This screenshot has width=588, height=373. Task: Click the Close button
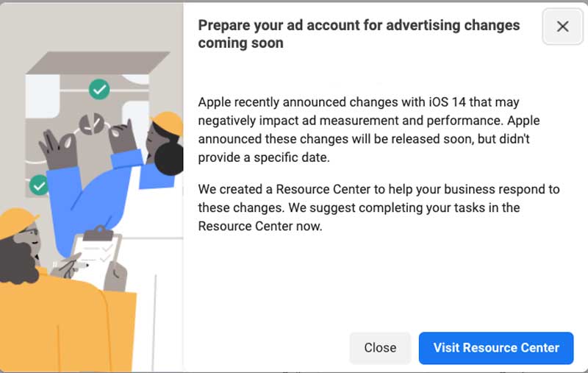(x=380, y=347)
